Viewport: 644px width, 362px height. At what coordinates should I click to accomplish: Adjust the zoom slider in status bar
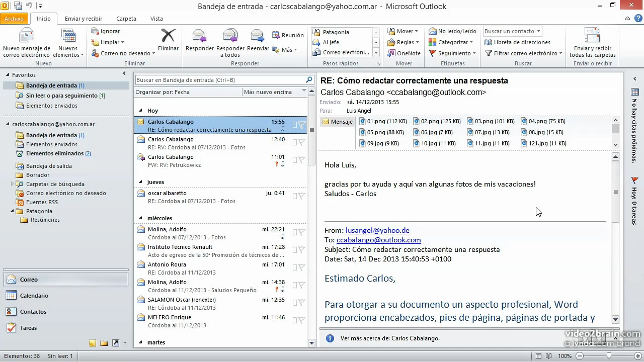608,356
